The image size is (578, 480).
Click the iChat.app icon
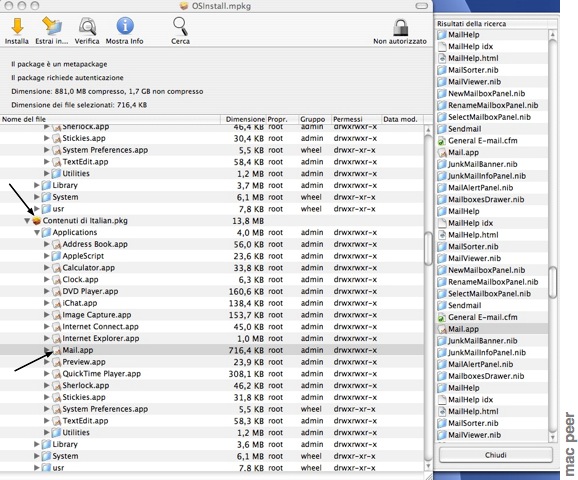point(56,303)
